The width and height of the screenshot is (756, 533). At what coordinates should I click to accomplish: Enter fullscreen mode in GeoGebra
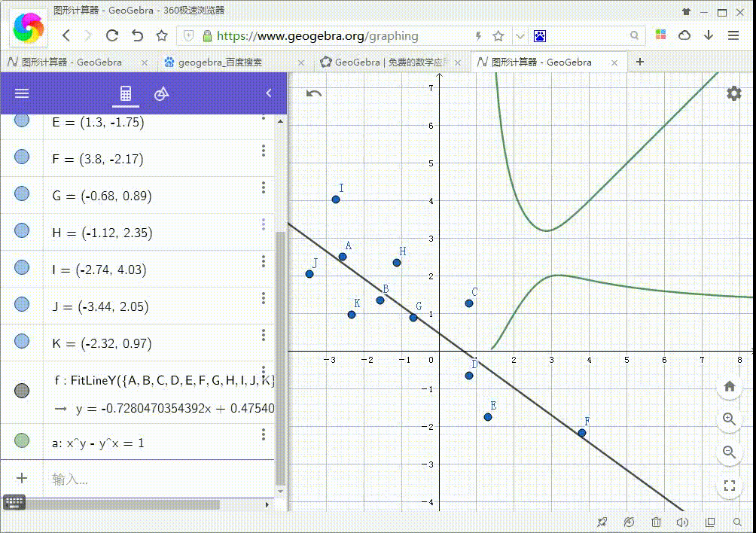pos(730,486)
